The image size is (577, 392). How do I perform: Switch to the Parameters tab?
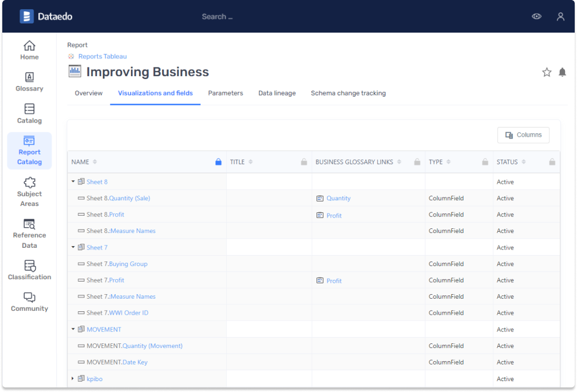(226, 93)
